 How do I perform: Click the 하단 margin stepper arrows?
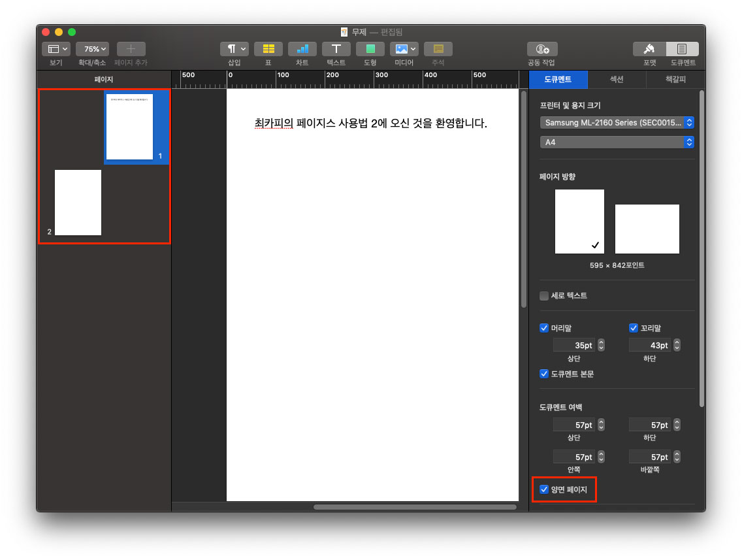pyautogui.click(x=677, y=425)
